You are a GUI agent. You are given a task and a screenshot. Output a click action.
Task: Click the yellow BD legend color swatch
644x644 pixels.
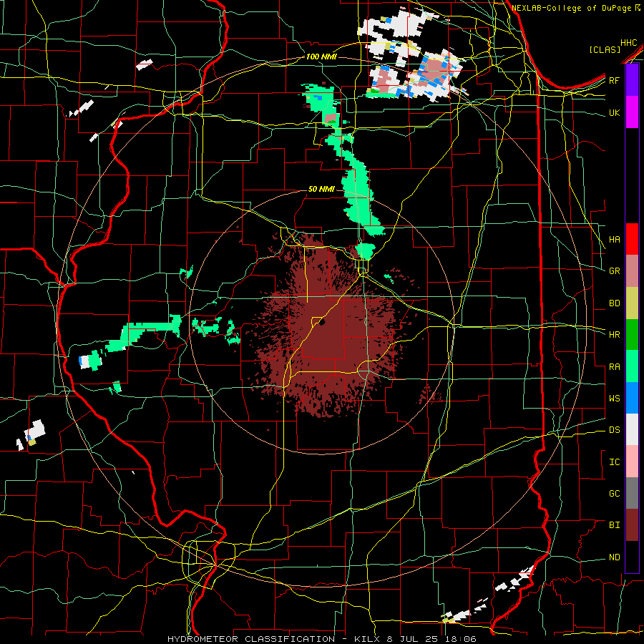click(632, 303)
